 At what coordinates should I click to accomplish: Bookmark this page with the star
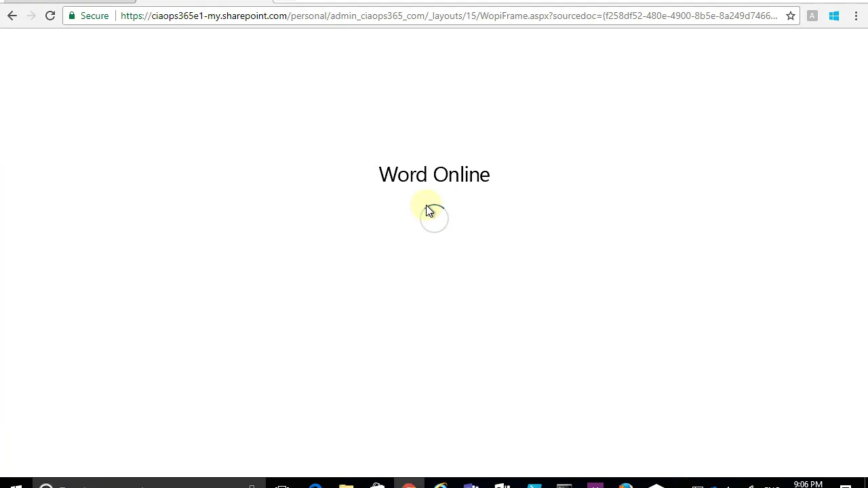coord(791,16)
